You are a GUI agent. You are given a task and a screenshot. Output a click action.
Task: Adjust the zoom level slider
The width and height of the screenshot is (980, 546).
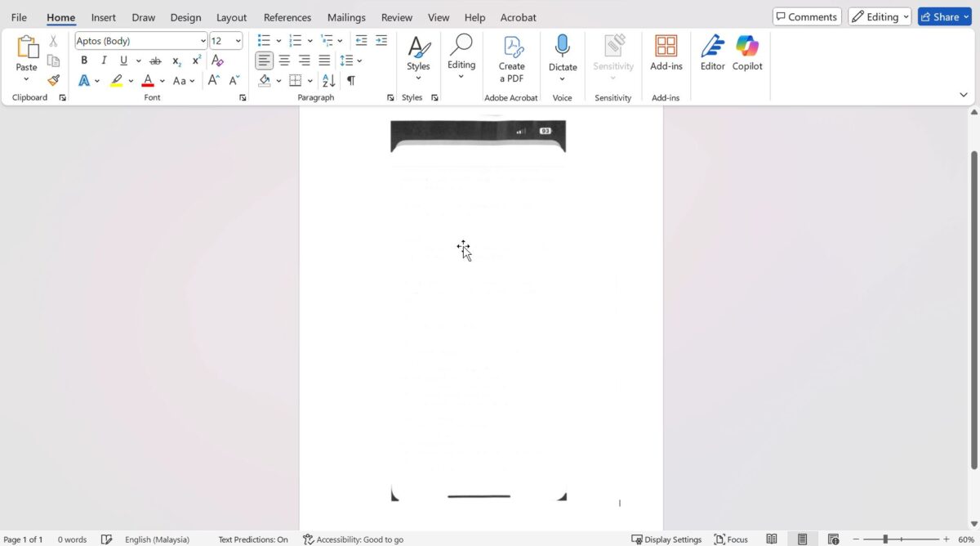885,539
